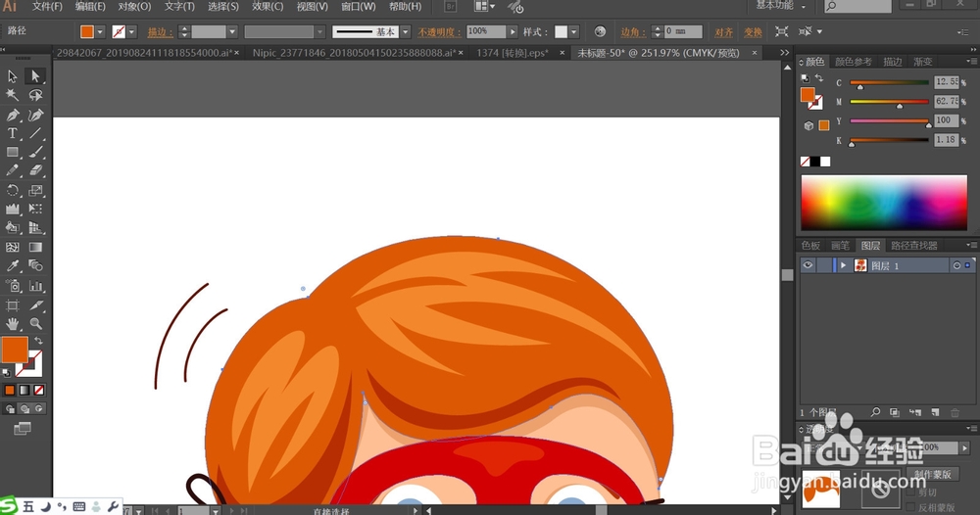Open 效果(C) menu
Viewport: 980px width, 515px height.
coord(268,6)
